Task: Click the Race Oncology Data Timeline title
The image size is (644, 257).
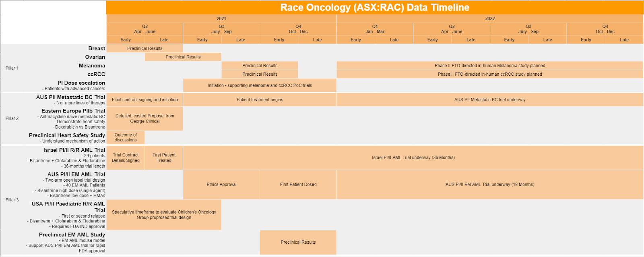Action: click(x=375, y=7)
